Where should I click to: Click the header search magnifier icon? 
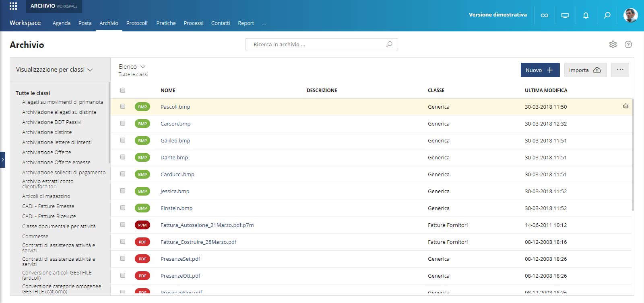[607, 15]
